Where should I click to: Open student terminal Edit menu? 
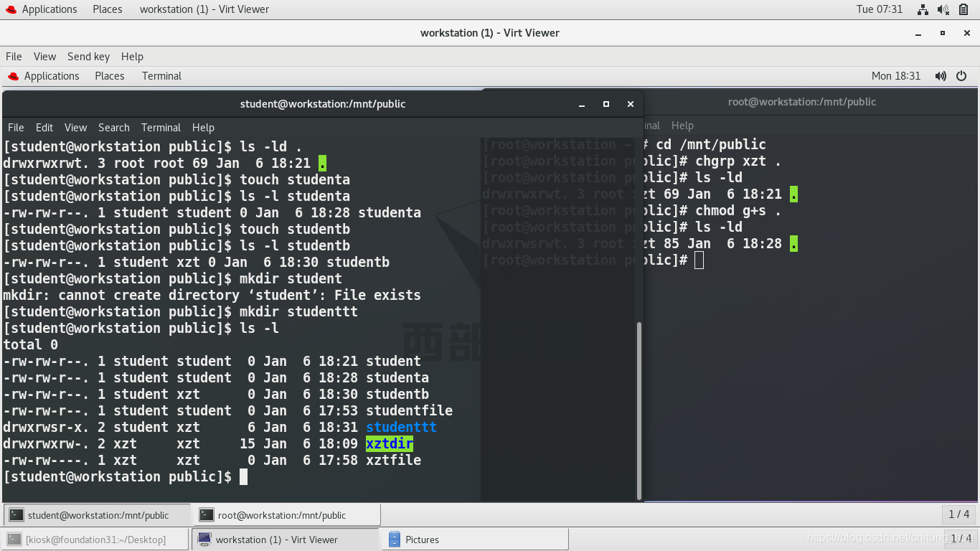44,127
